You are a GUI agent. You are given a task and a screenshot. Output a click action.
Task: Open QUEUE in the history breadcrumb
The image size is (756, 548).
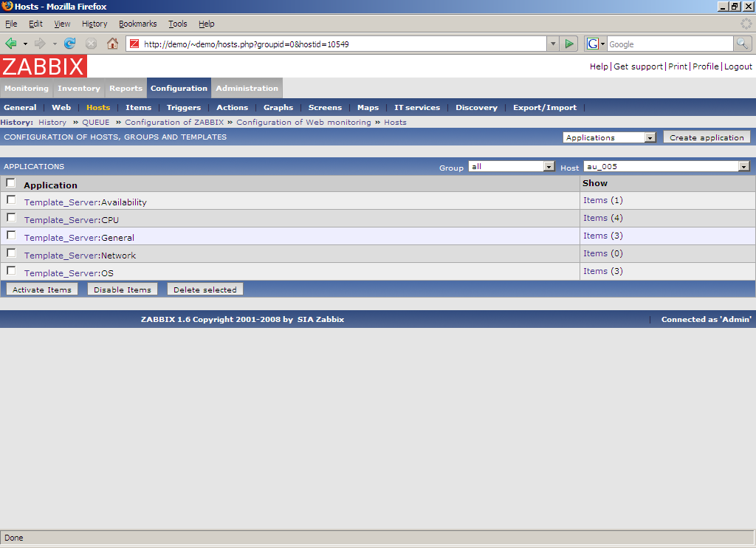pyautogui.click(x=95, y=123)
